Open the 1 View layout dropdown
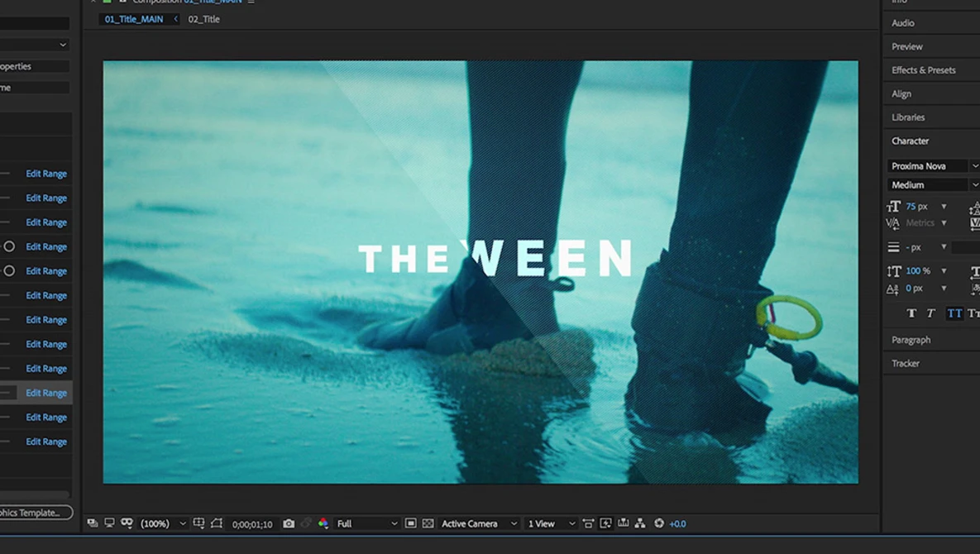The height and width of the screenshot is (554, 980). (552, 524)
